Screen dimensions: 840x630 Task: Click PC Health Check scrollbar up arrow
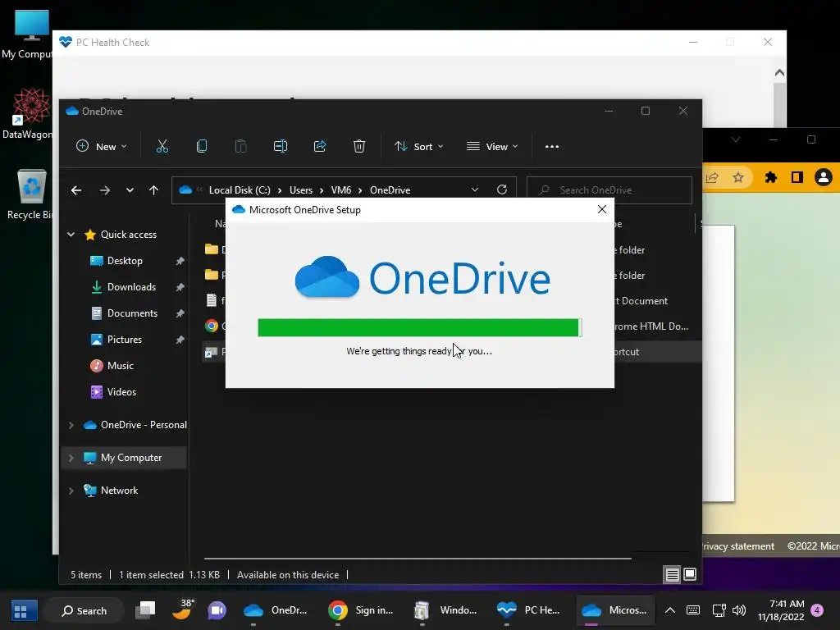[779, 72]
